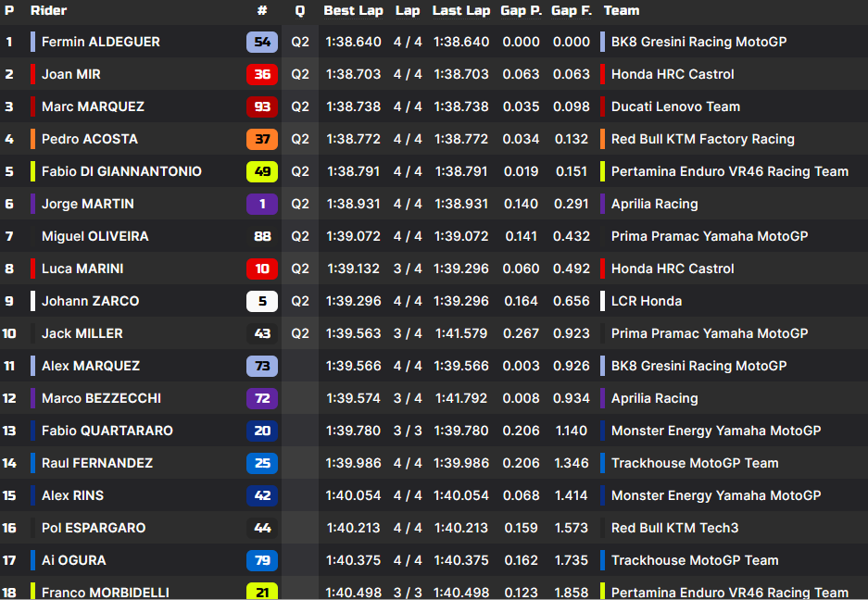The width and height of the screenshot is (868, 600).
Task: Click the purple number 1 badge
Action: tap(262, 204)
